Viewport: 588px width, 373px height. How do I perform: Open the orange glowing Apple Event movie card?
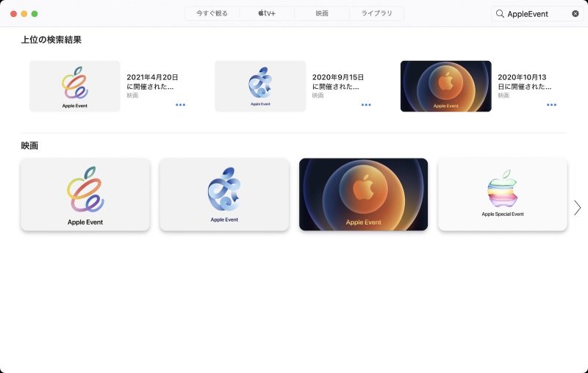coord(363,195)
